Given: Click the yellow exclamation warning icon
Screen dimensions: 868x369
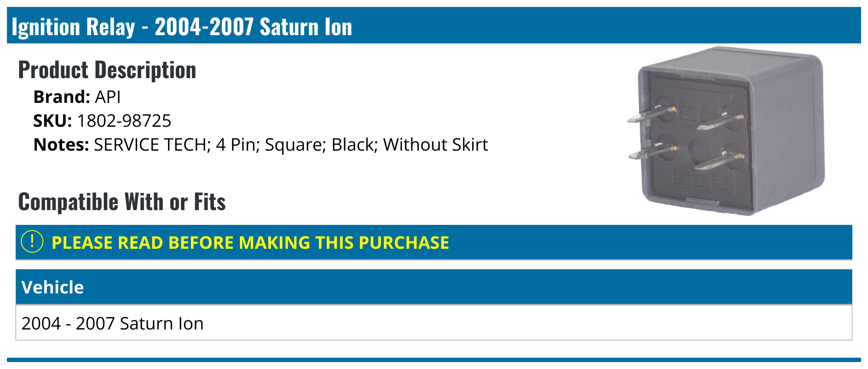Looking at the screenshot, I should point(32,242).
